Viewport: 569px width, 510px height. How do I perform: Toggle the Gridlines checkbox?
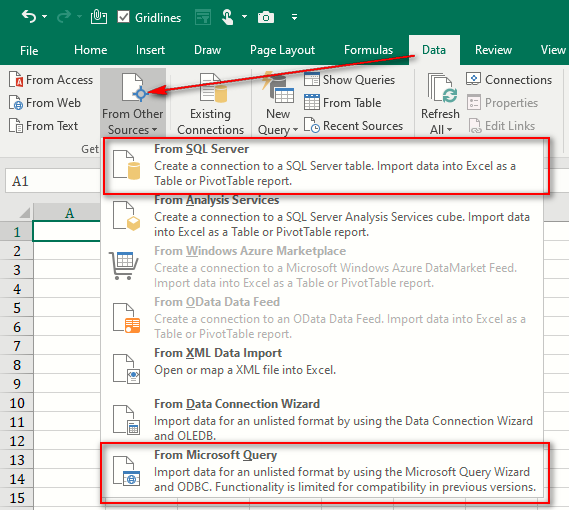click(123, 17)
